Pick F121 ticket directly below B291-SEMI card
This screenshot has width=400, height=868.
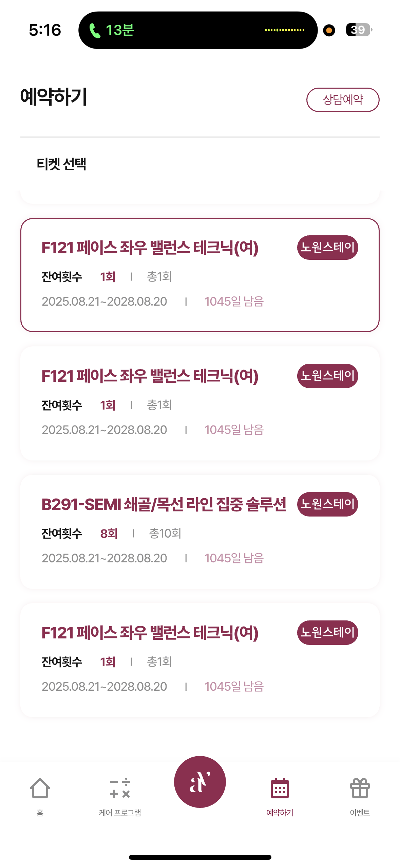point(200,660)
